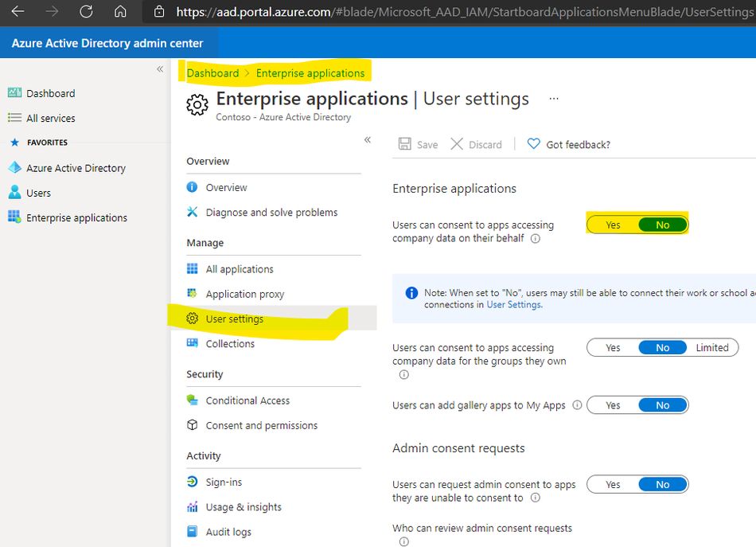
Task: Open the browser home icon
Action: [120, 11]
